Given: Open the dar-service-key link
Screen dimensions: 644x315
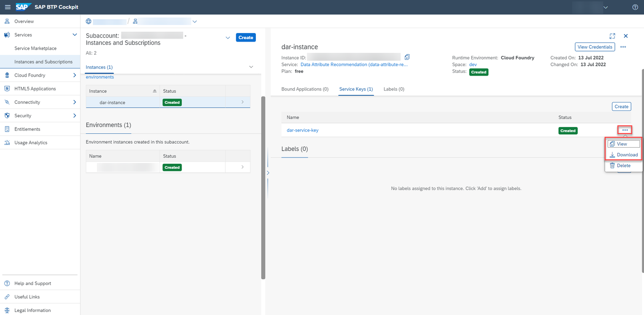Looking at the screenshot, I should point(302,130).
